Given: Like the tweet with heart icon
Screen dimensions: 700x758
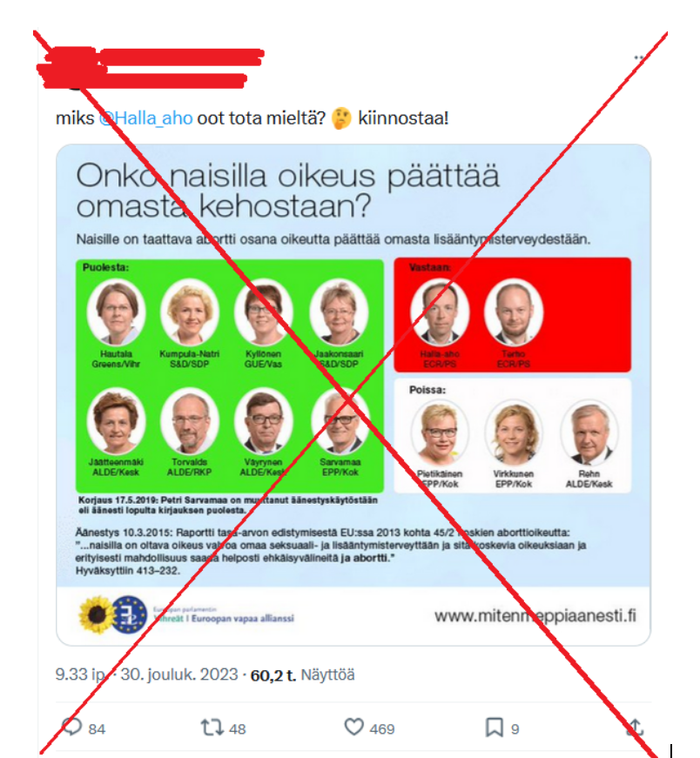Looking at the screenshot, I should [354, 727].
